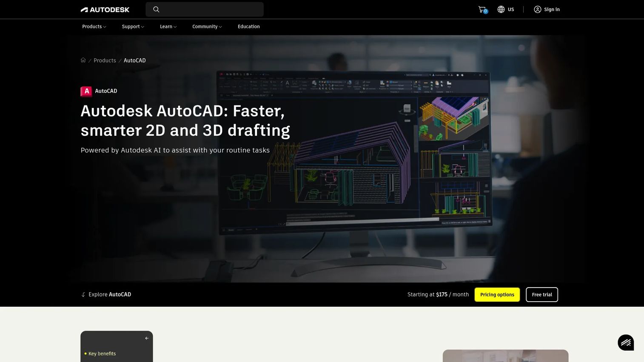
Task: Open the US region selector globe
Action: coord(501,9)
